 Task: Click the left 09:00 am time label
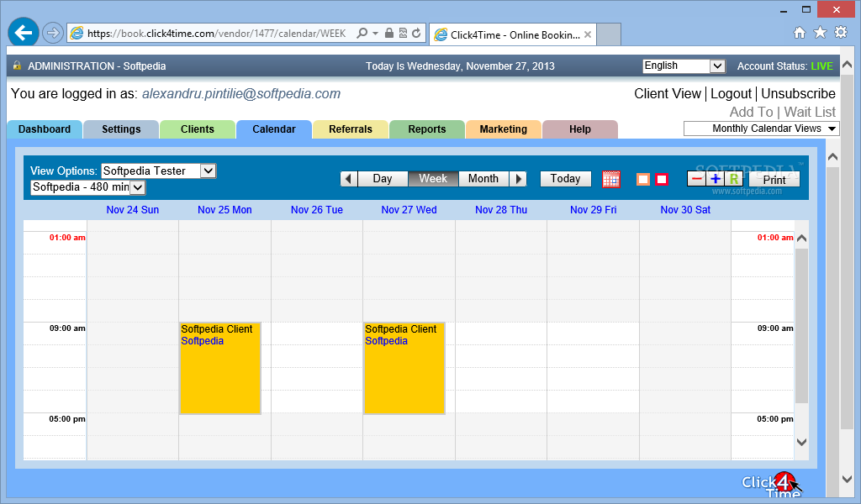click(x=67, y=328)
